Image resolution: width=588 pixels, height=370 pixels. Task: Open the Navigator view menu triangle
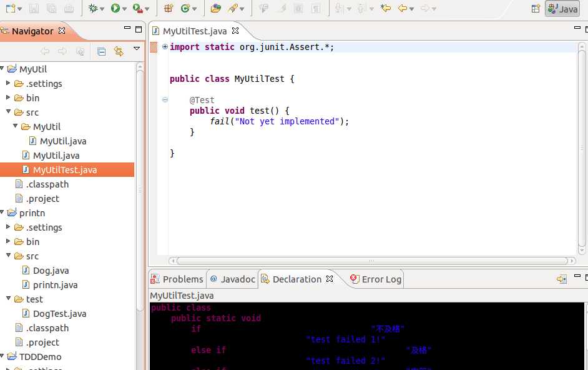pos(137,49)
